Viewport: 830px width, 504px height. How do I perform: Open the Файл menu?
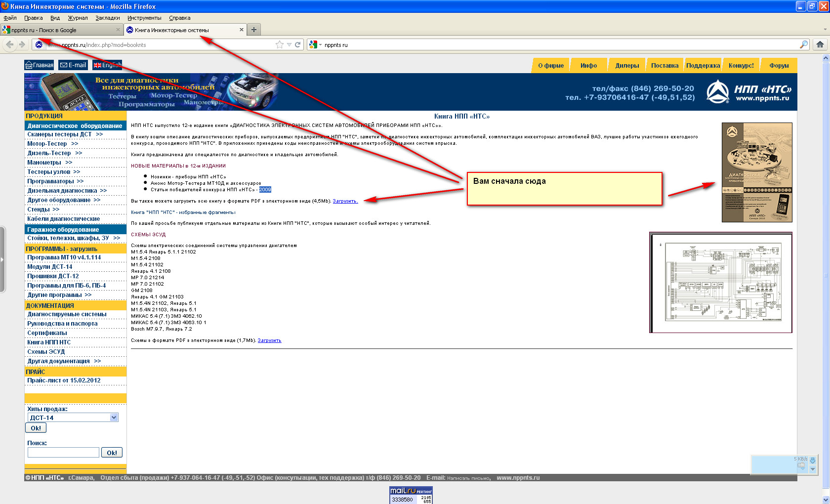tap(10, 18)
